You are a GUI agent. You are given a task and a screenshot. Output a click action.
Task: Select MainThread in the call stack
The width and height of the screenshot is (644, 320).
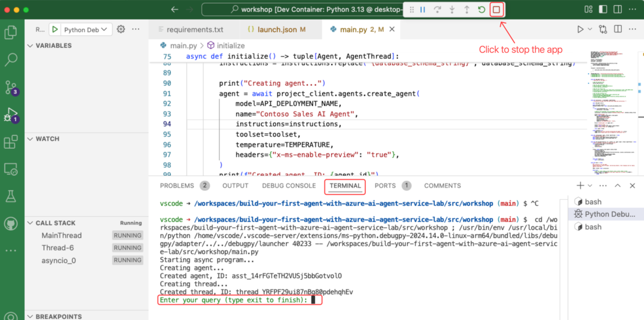[x=62, y=235]
